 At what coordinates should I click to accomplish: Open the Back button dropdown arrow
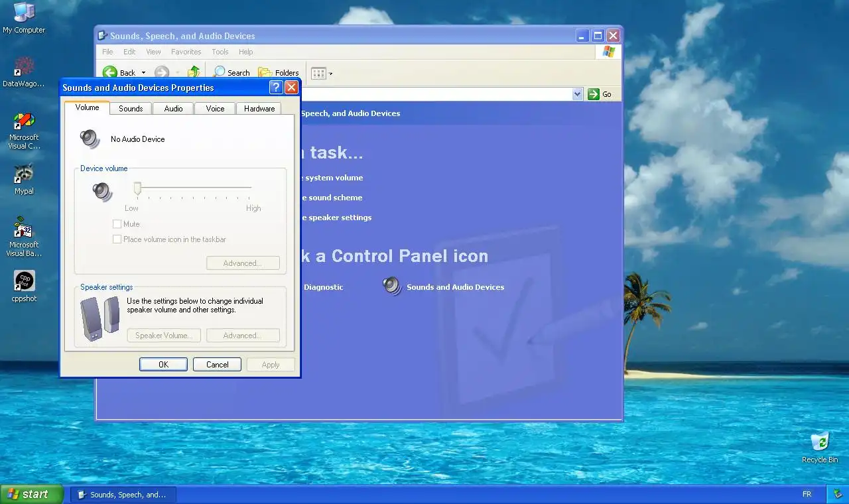point(143,73)
